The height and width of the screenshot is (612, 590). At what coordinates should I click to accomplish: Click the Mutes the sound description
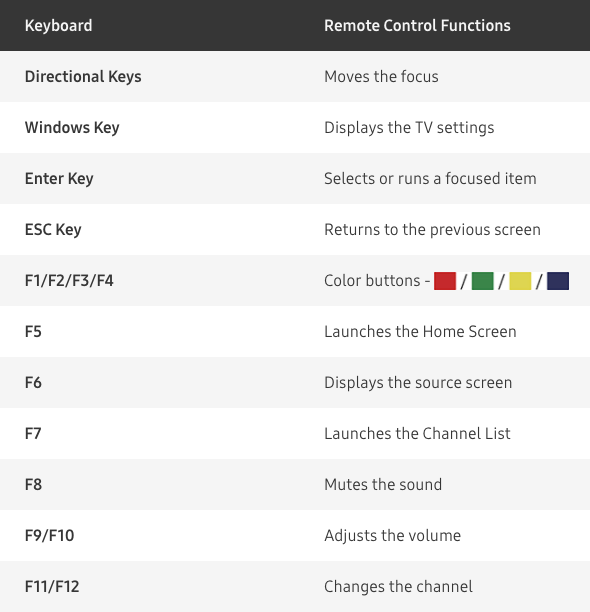pos(383,485)
